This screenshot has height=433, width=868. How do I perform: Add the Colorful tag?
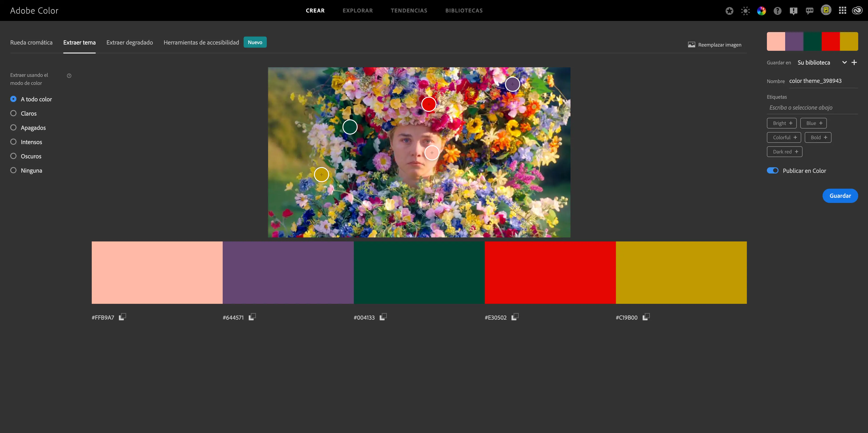coord(784,137)
